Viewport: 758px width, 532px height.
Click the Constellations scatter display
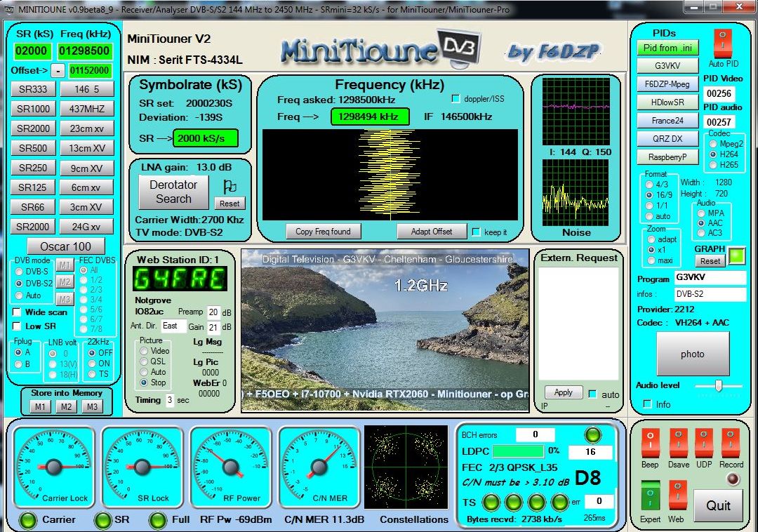(x=406, y=467)
